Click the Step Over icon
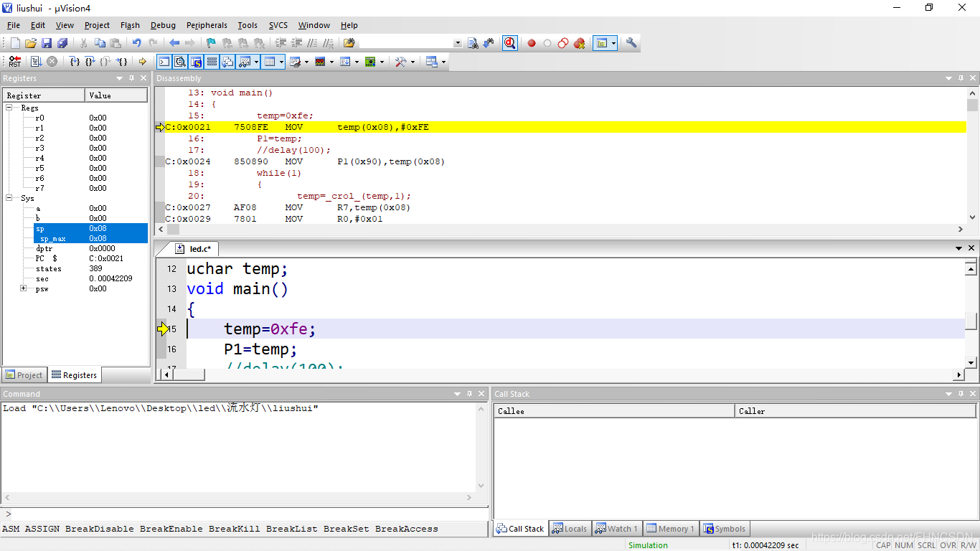980x551 pixels. (x=90, y=62)
